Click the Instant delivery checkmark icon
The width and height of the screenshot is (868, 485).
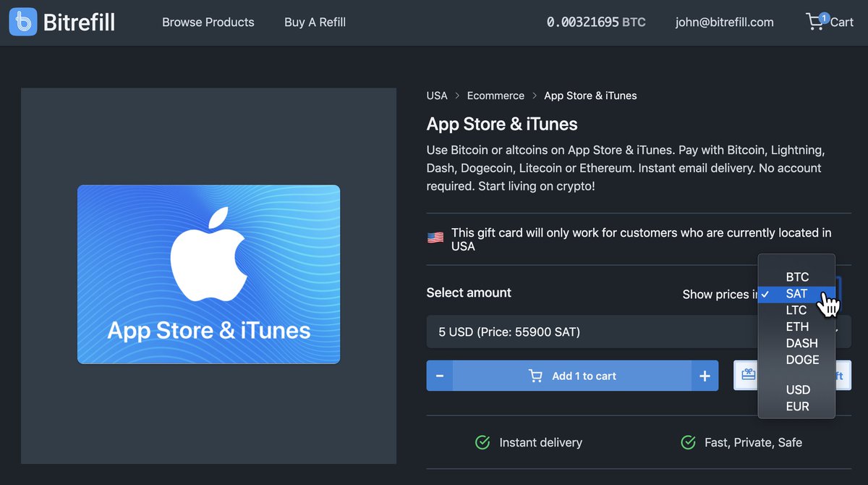point(482,442)
